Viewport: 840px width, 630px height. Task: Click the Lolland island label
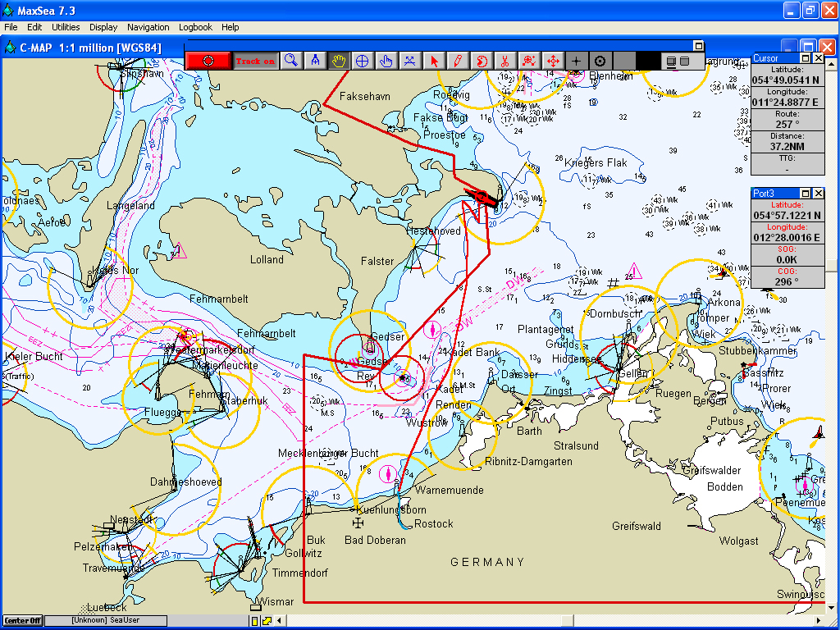click(x=267, y=260)
